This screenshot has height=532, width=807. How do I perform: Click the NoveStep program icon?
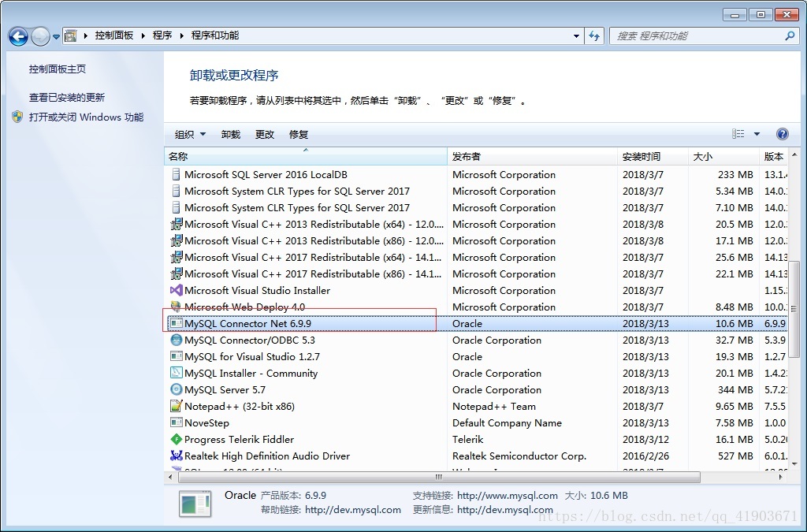pyautogui.click(x=176, y=422)
